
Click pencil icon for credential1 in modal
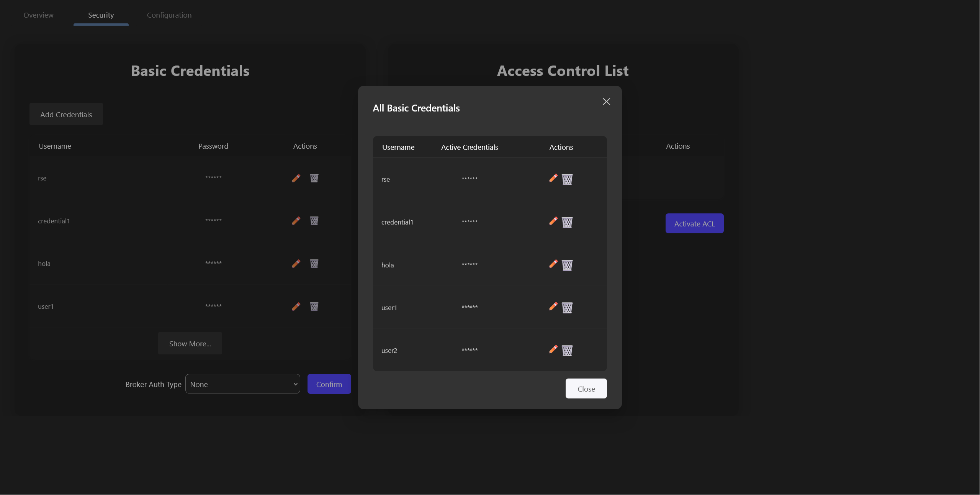553,221
